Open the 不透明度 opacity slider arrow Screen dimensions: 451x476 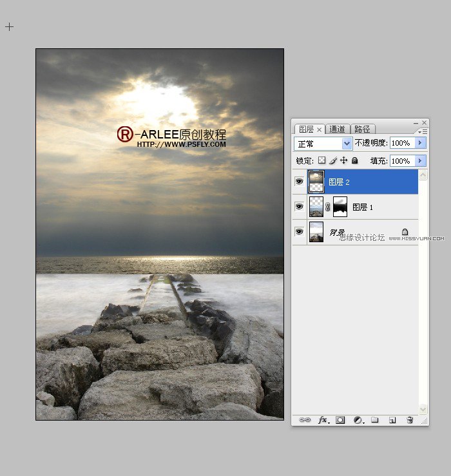coord(421,143)
